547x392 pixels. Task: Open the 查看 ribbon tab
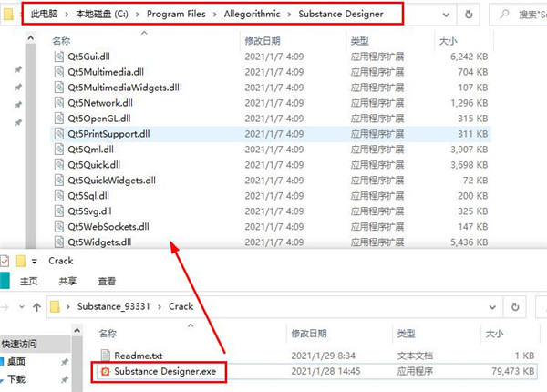(x=107, y=281)
